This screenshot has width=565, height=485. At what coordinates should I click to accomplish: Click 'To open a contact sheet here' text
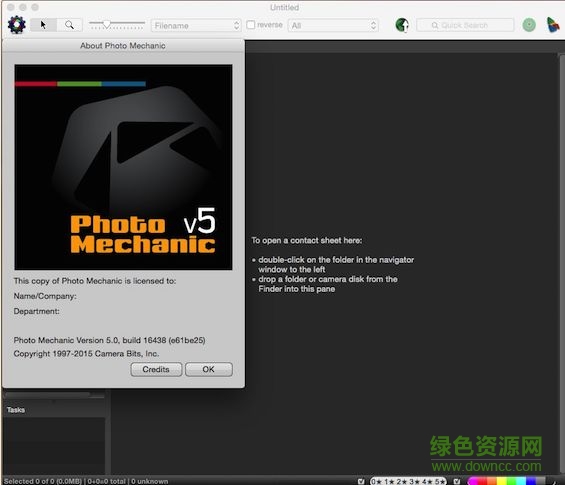307,240
